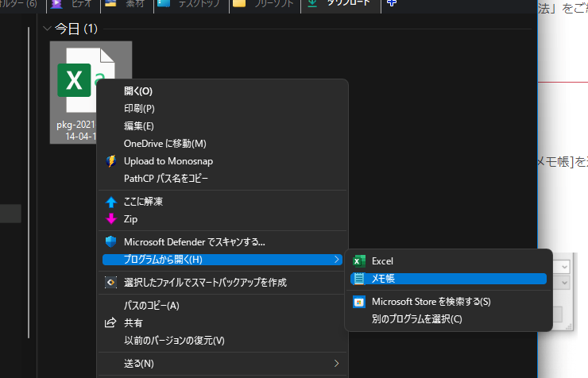Select Microsoft Store を検索する(S)
The height and width of the screenshot is (378, 588).
point(431,302)
